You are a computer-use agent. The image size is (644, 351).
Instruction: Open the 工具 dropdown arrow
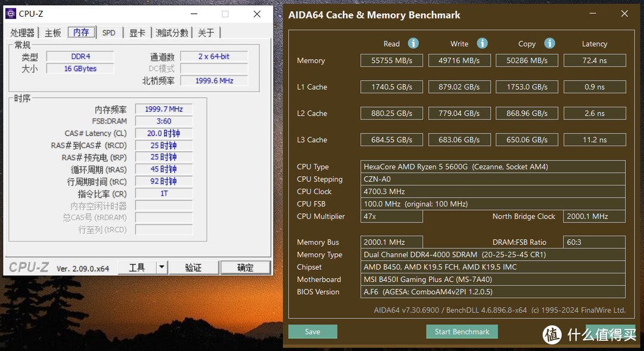tap(162, 267)
